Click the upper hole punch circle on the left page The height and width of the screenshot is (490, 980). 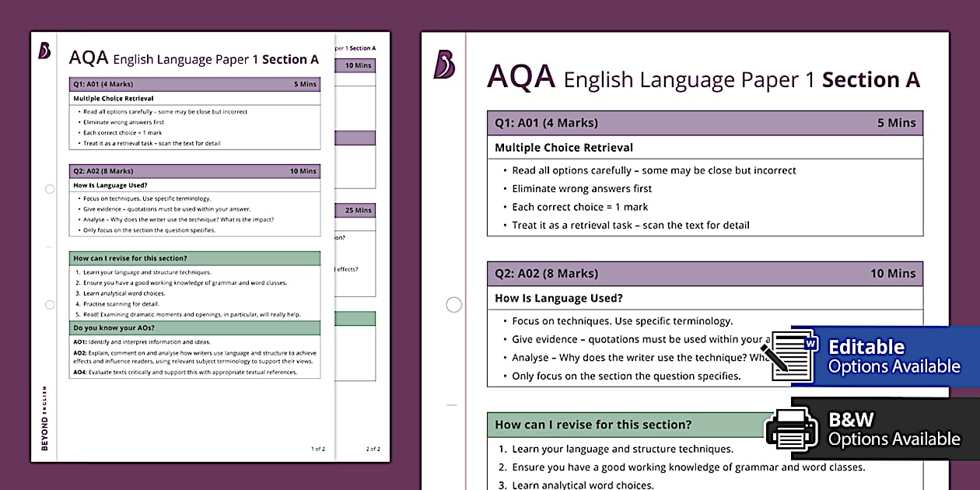point(50,189)
